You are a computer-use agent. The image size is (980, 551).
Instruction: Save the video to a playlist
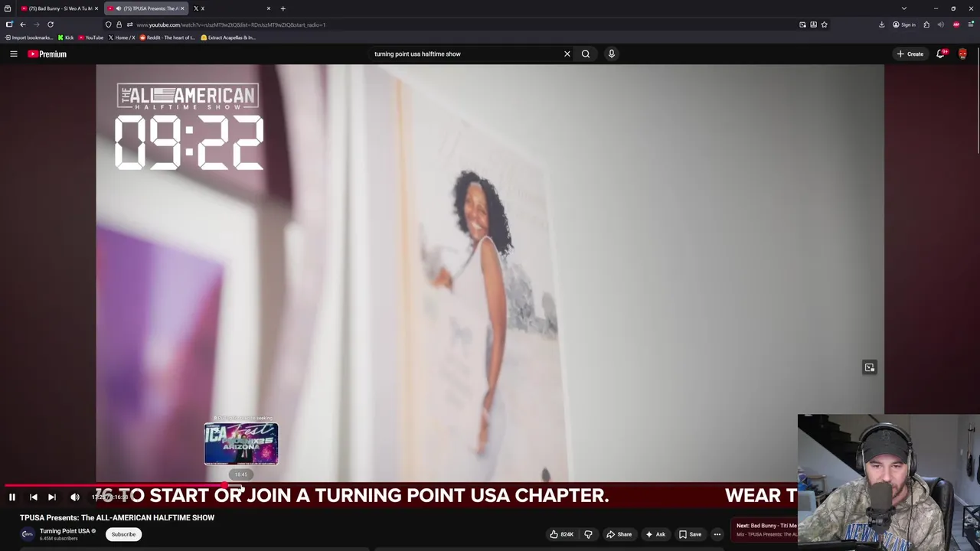(x=690, y=534)
